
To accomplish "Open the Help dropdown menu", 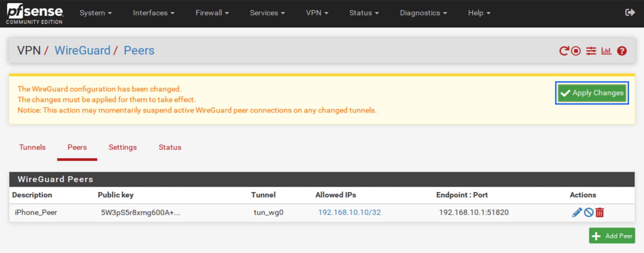I will pos(479,13).
